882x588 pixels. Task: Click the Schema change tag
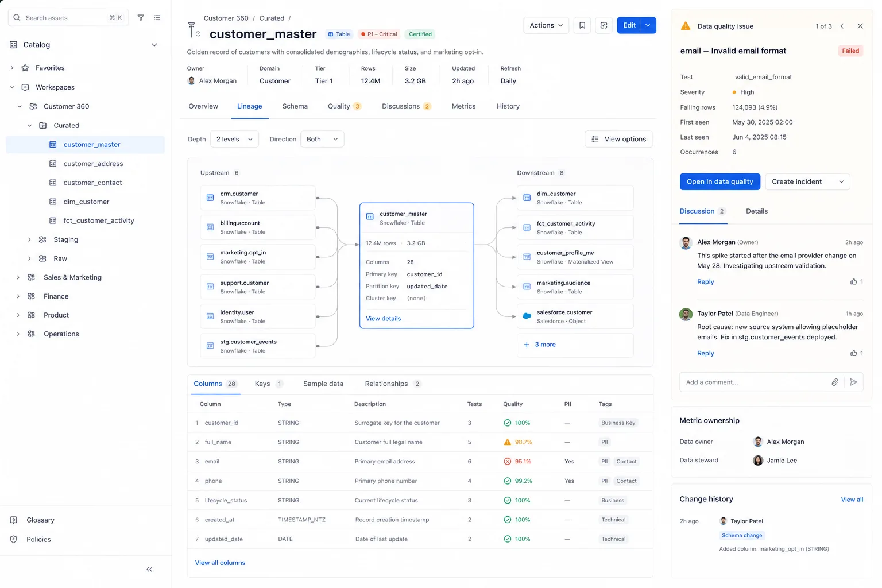[742, 535]
